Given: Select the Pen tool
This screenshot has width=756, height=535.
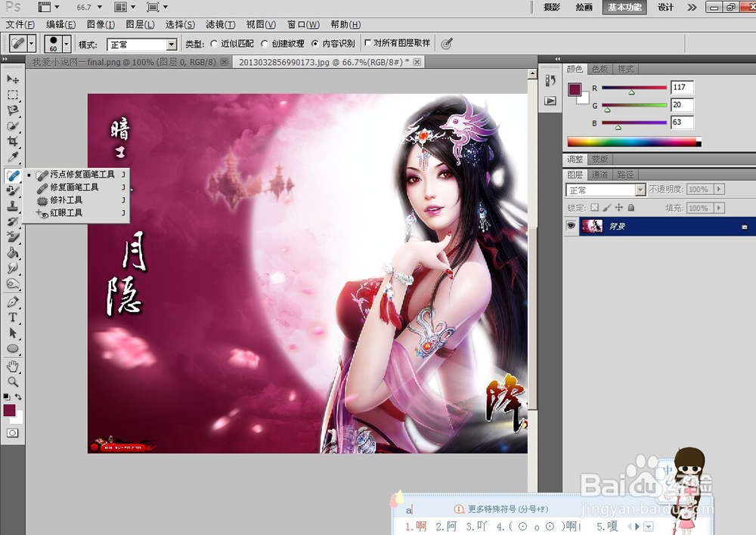Looking at the screenshot, I should [13, 302].
